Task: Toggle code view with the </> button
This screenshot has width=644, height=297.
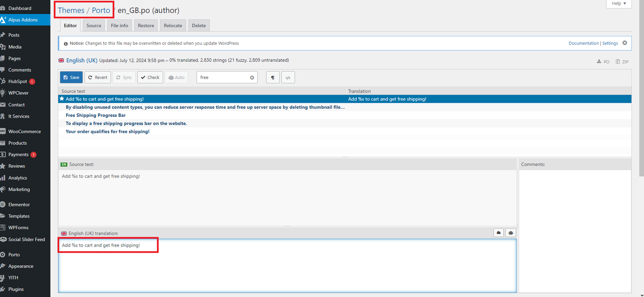Action: pos(288,78)
